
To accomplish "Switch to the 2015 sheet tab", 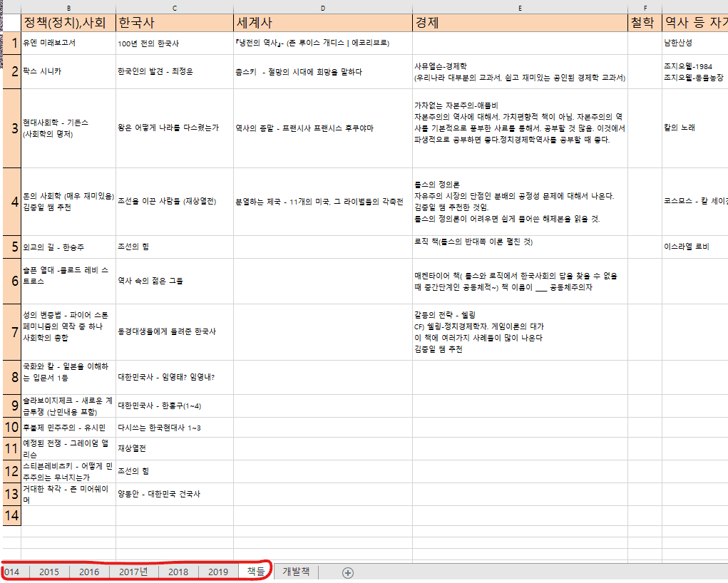I will [x=49, y=572].
